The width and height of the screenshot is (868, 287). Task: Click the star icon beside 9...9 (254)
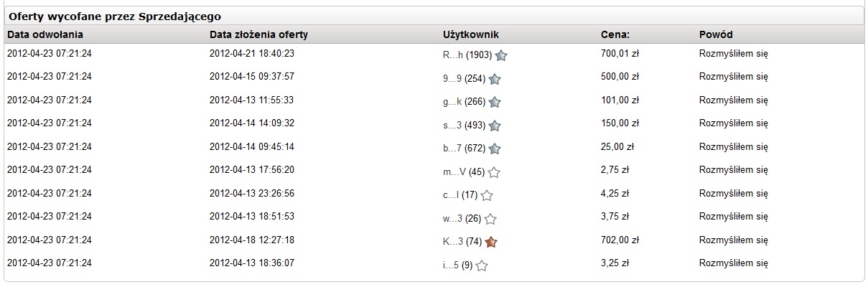[x=494, y=79]
